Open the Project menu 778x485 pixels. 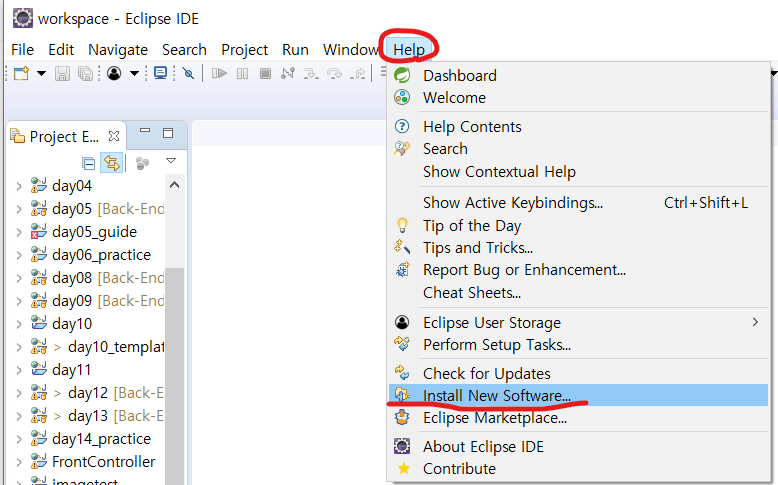244,50
